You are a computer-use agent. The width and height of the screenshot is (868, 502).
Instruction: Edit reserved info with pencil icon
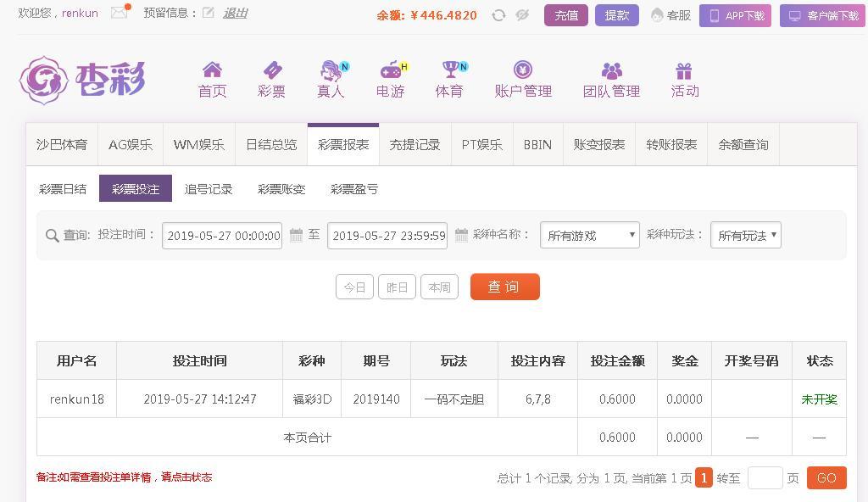[x=209, y=13]
